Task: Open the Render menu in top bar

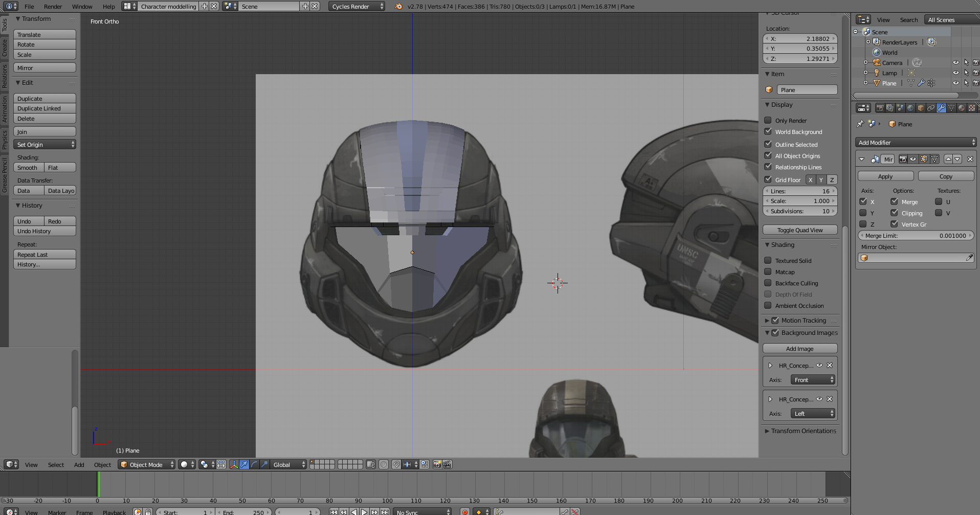Action: [53, 6]
